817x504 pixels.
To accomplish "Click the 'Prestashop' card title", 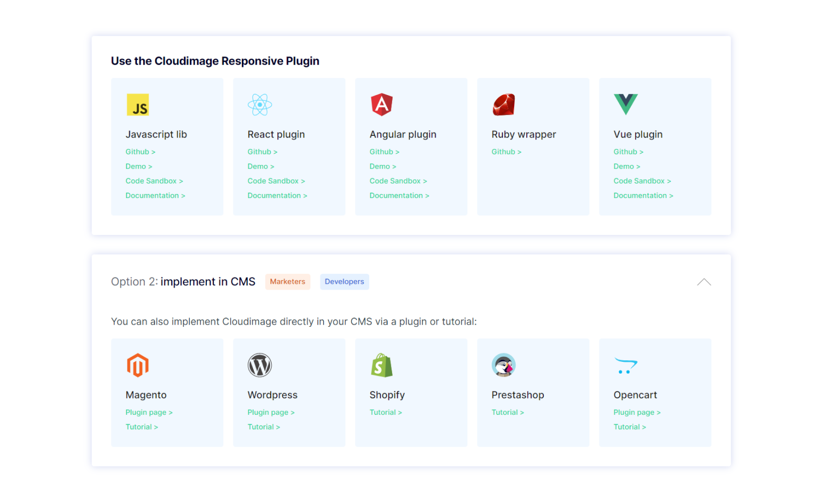I will [x=518, y=395].
